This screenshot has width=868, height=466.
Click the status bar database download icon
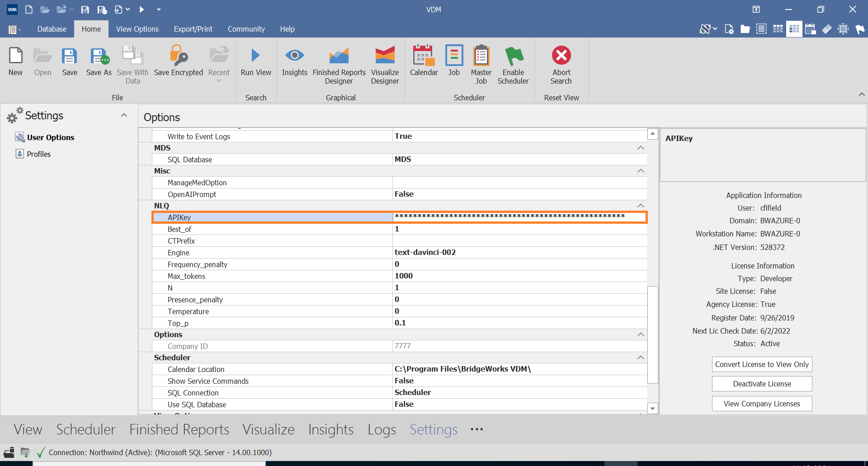[25, 452]
